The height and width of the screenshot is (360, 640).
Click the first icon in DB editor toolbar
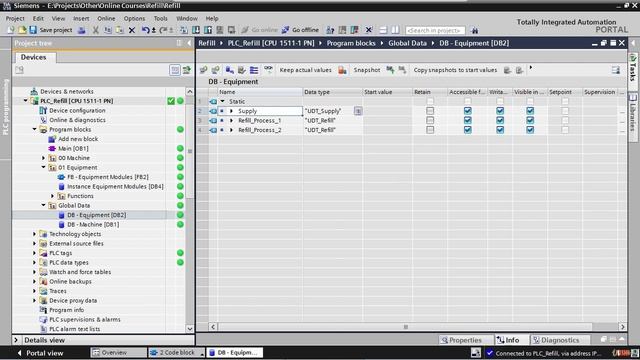[203, 70]
